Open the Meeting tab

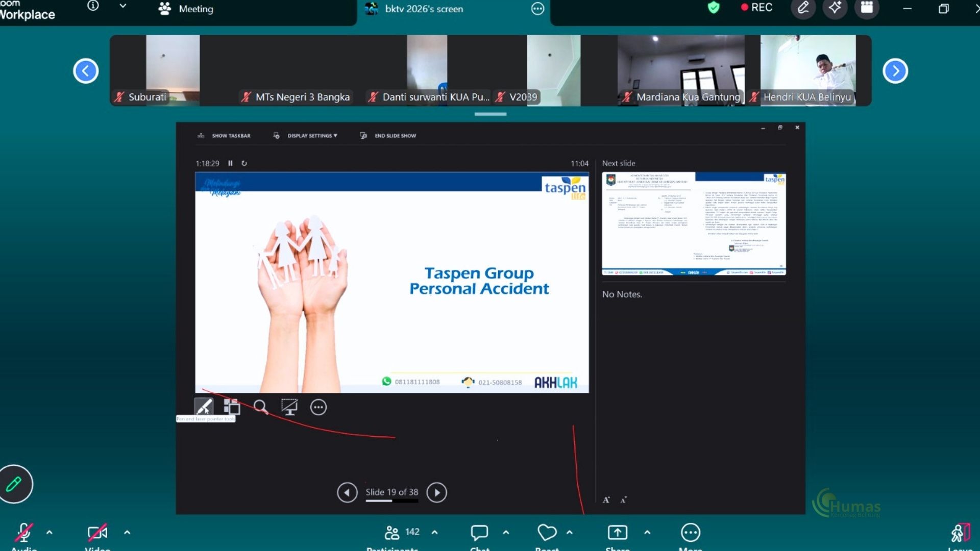(x=186, y=9)
